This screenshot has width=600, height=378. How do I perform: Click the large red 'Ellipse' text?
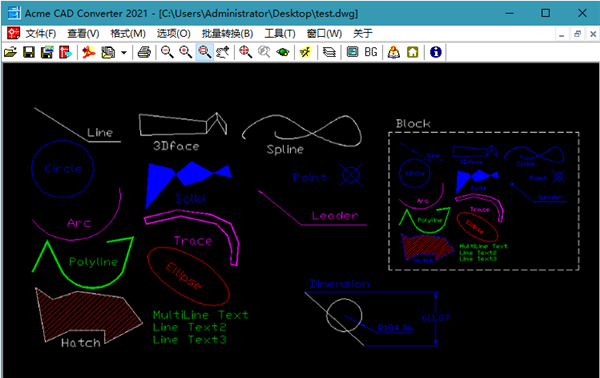point(183,276)
